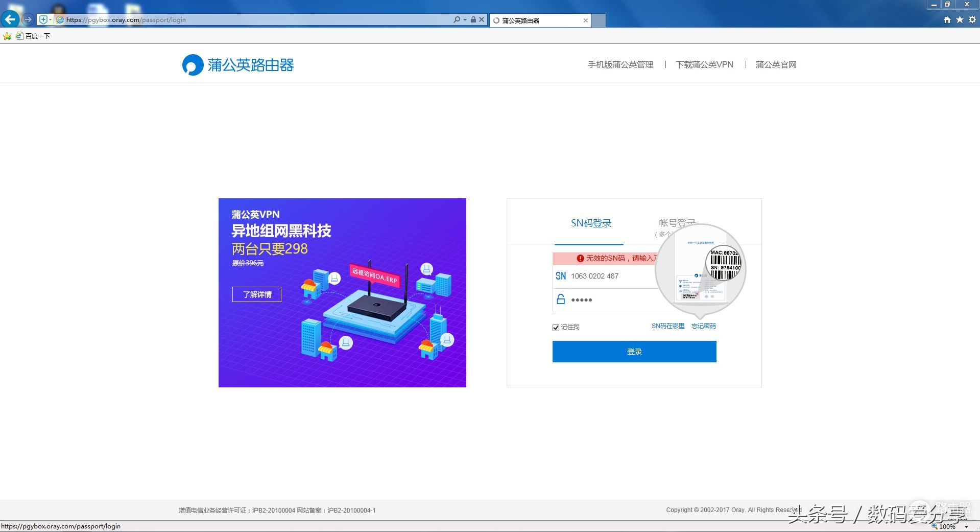Open the browser Tools gear icon
Screen dimensions: 980x532
972,19
